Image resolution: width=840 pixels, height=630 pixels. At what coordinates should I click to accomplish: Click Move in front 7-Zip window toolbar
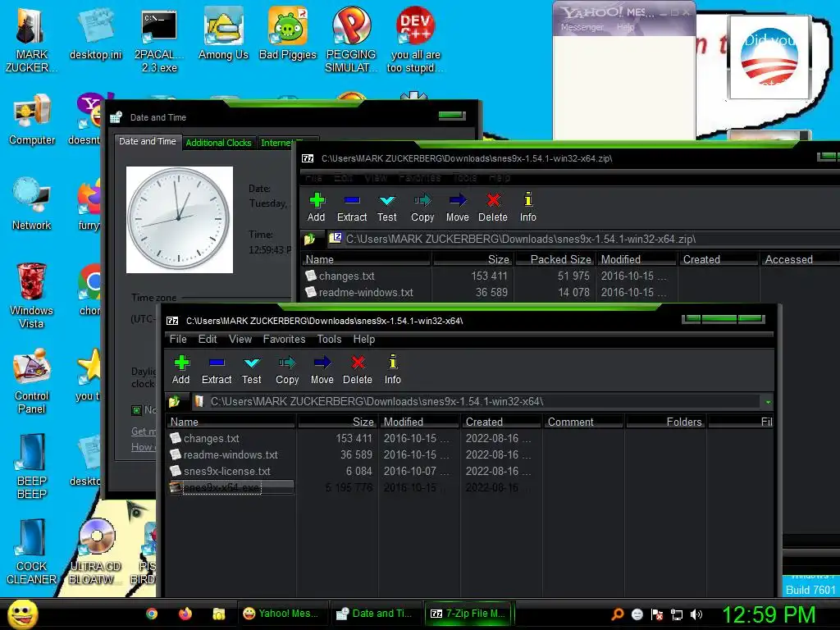(x=322, y=370)
